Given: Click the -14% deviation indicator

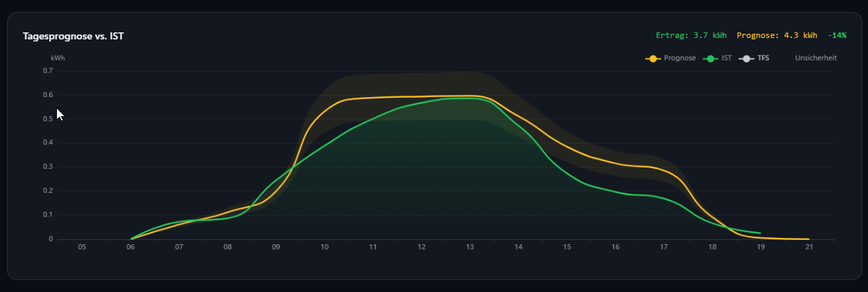Looking at the screenshot, I should (x=836, y=35).
